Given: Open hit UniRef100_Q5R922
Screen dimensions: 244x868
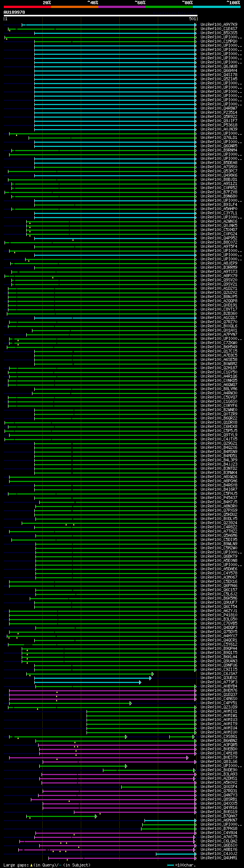Looking at the screenshot, I should click(x=219, y=117).
